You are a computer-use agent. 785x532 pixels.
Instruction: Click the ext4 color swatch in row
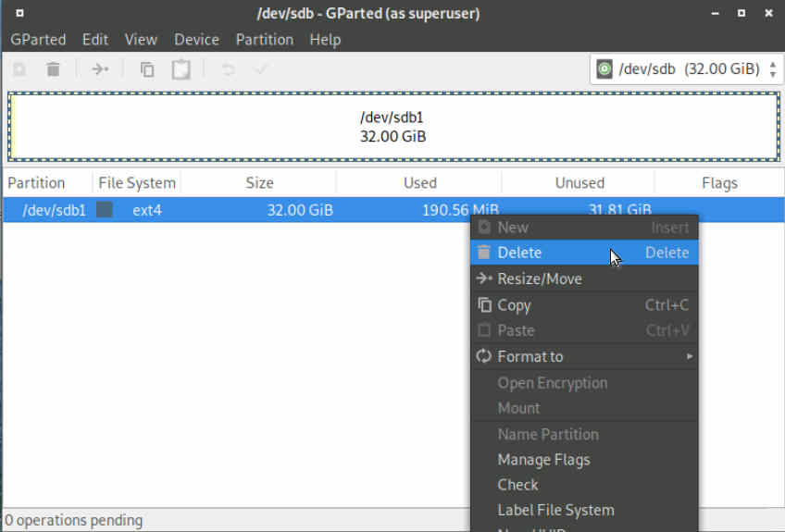[104, 210]
